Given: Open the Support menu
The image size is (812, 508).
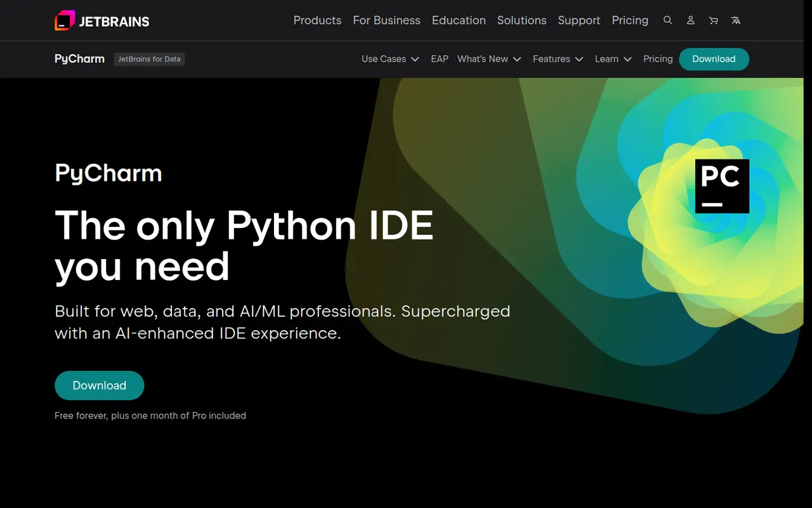Looking at the screenshot, I should click(x=579, y=20).
